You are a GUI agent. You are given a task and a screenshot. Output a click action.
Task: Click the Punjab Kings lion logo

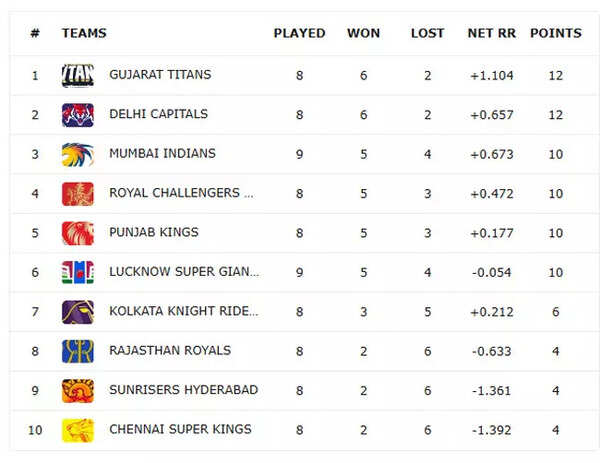tap(78, 233)
